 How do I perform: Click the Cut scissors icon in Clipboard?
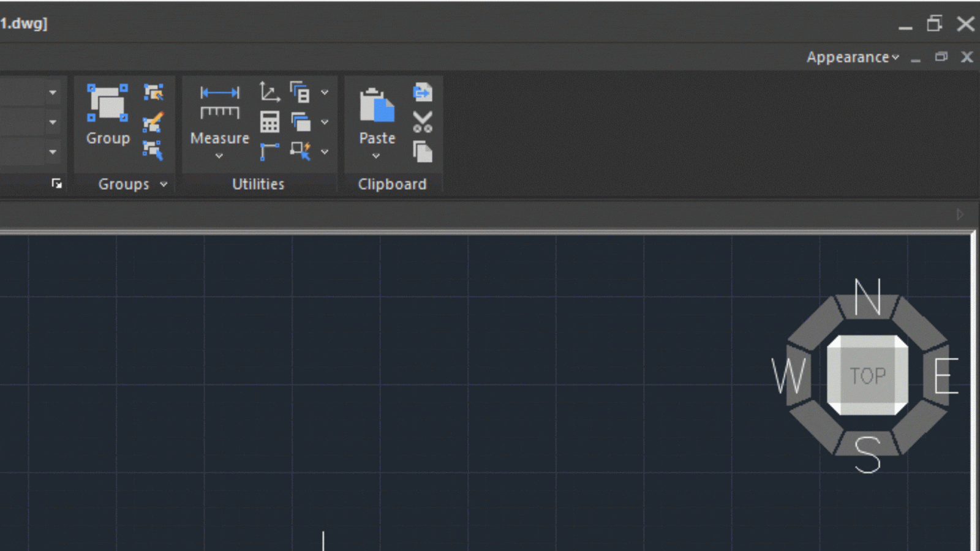coord(423,122)
